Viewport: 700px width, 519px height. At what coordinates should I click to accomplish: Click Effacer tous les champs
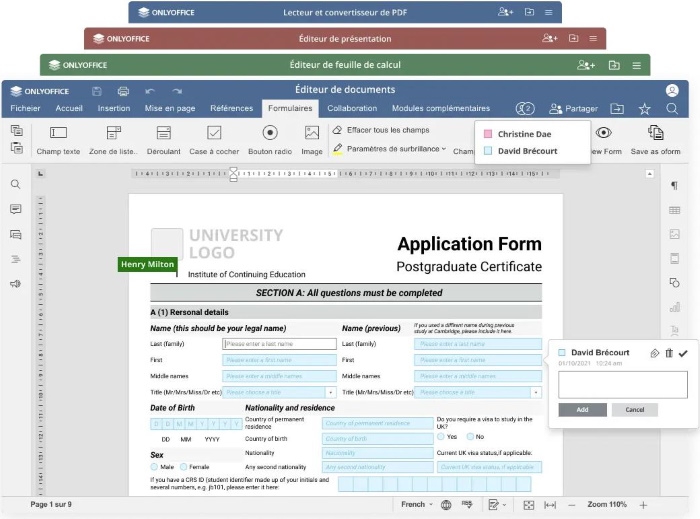(381, 130)
